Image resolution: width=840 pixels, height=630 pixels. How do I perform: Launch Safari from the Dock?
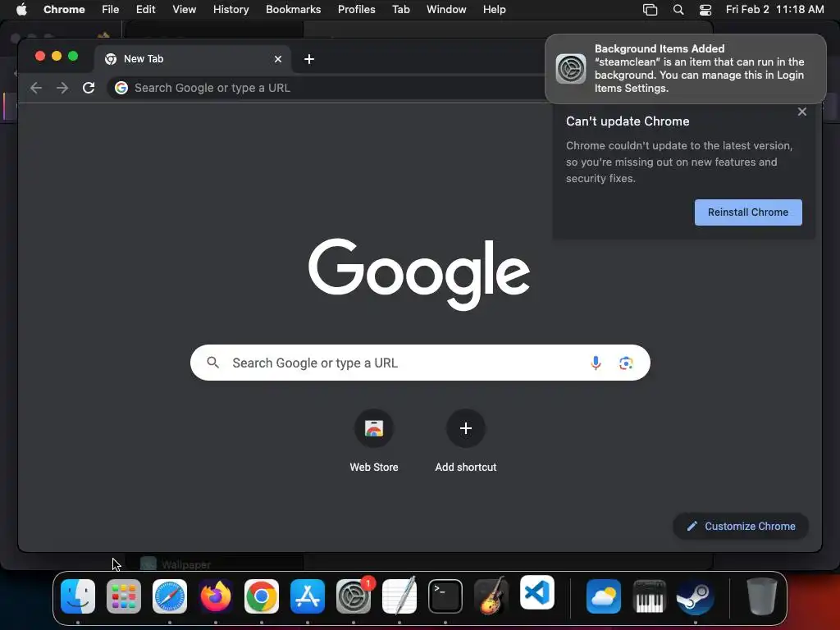[x=170, y=596]
